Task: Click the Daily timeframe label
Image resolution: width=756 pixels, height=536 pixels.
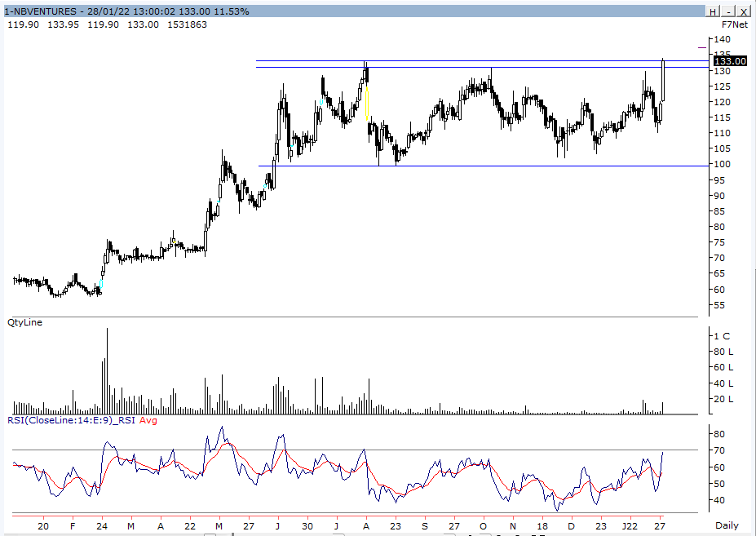Action: (x=727, y=525)
